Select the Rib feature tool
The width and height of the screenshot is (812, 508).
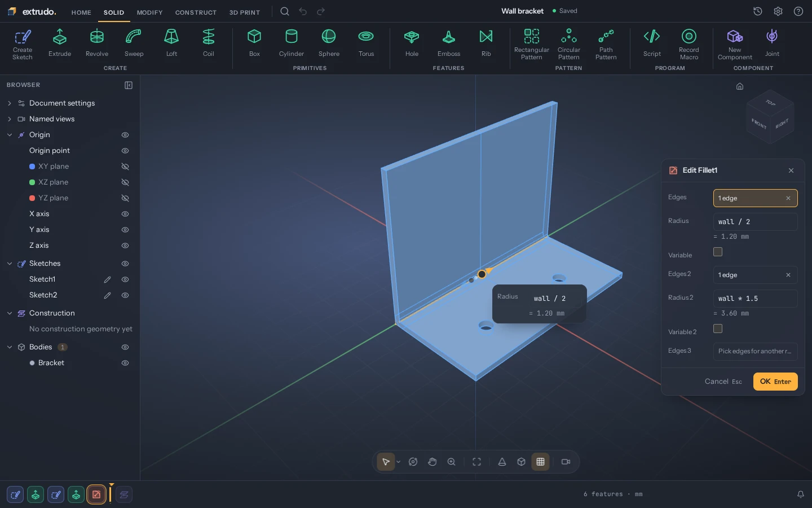486,44
